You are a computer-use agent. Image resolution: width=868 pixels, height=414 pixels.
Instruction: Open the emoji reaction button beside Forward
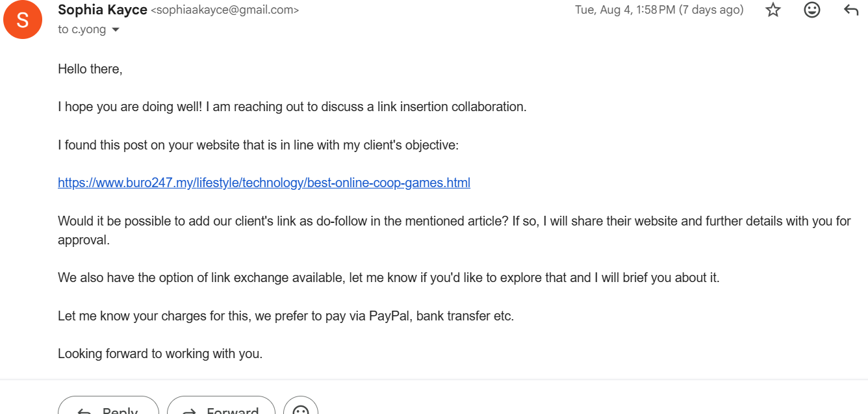pyautogui.click(x=301, y=408)
